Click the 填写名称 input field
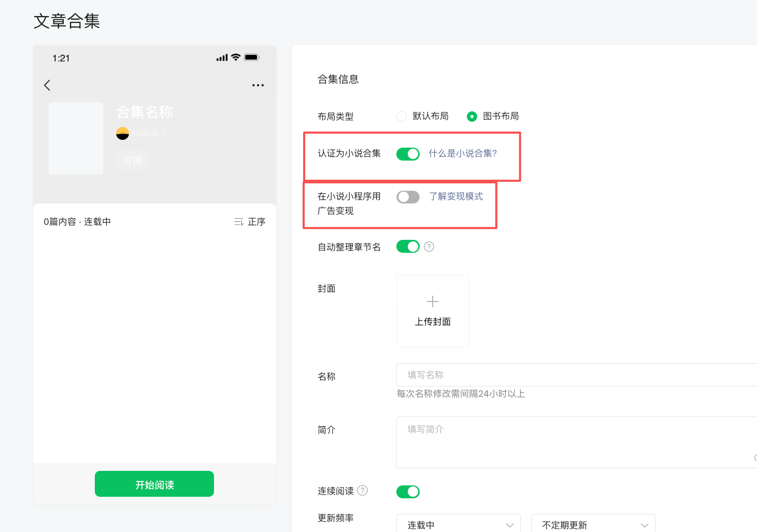 577,375
